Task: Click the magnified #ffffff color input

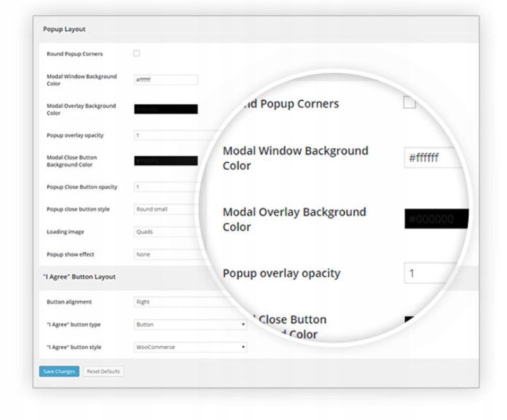Action: pos(432,158)
